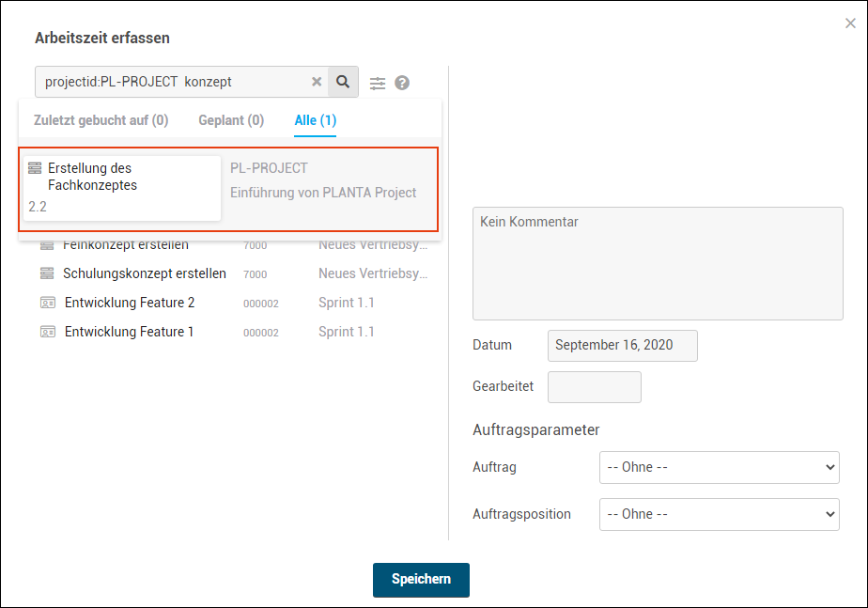Open the Auftrag dropdown
The width and height of the screenshot is (868, 608).
pyautogui.click(x=719, y=467)
